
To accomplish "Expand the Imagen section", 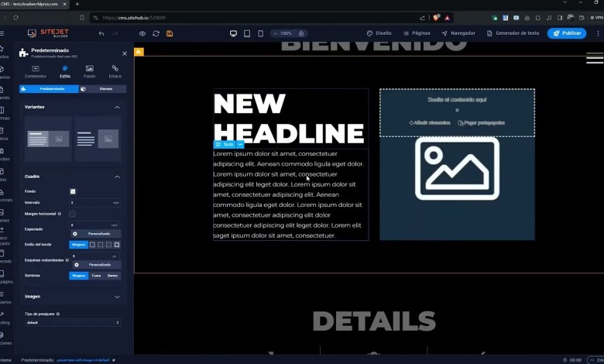I will (117, 297).
